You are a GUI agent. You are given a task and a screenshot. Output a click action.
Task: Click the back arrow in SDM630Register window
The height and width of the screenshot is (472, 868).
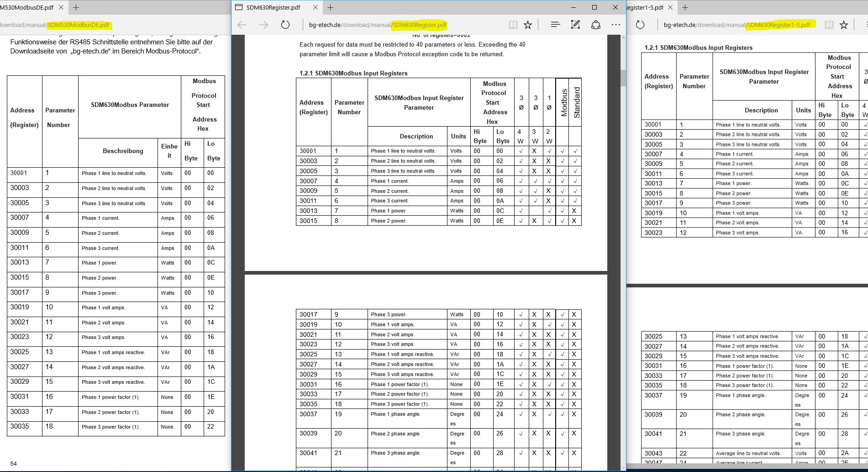tap(242, 25)
